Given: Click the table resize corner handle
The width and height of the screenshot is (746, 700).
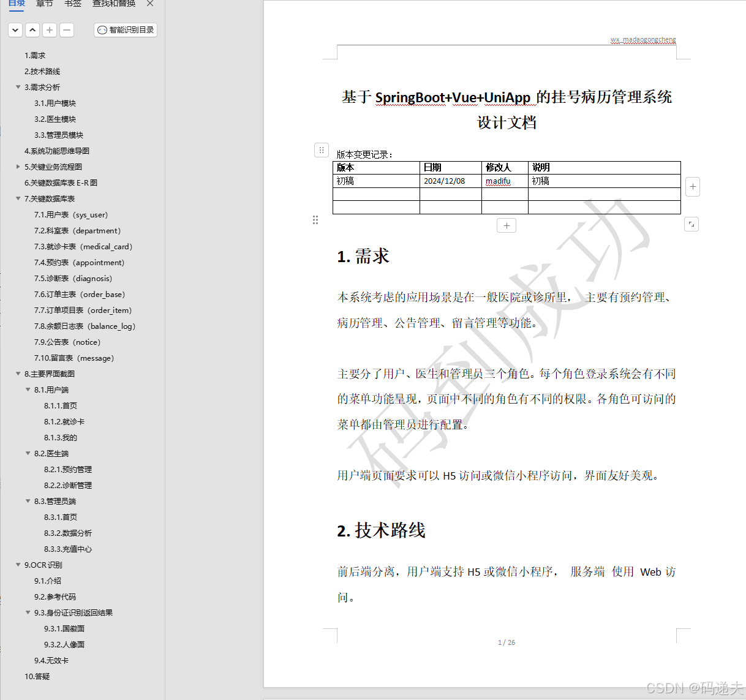Looking at the screenshot, I should pyautogui.click(x=691, y=224).
